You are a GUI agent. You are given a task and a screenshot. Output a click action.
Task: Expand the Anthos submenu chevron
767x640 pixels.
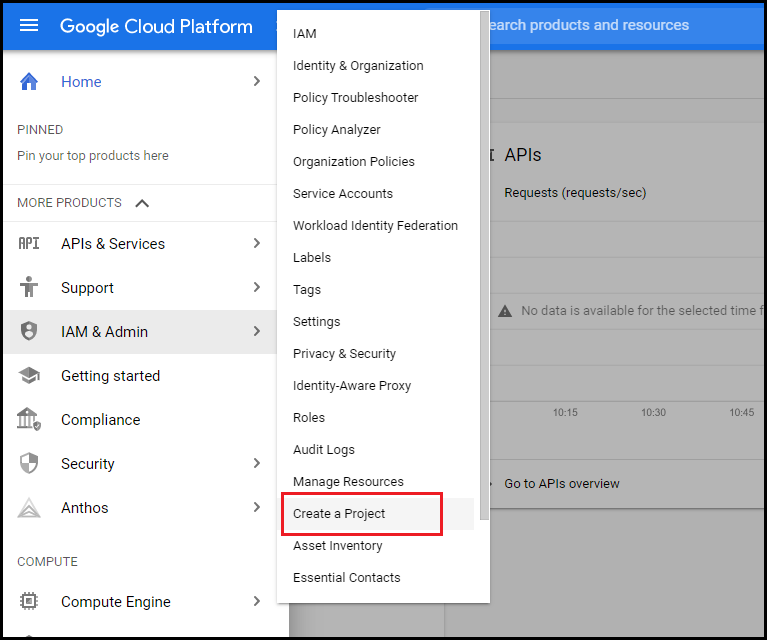point(257,507)
